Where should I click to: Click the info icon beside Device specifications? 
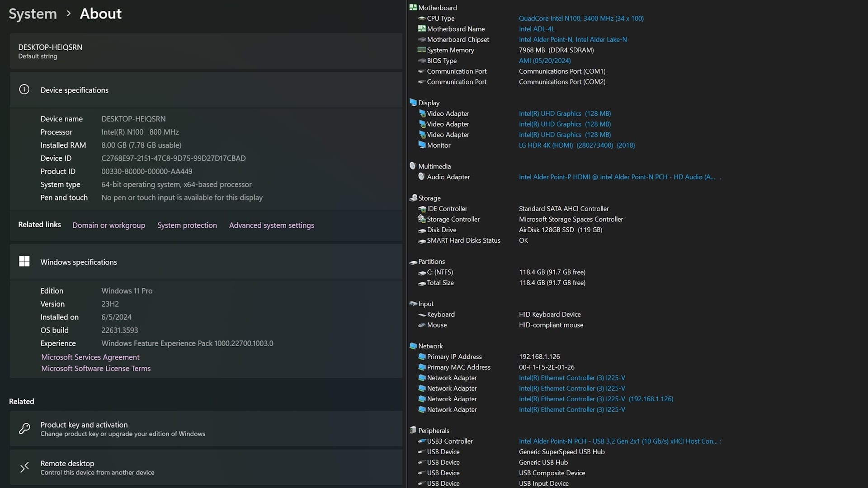click(24, 89)
